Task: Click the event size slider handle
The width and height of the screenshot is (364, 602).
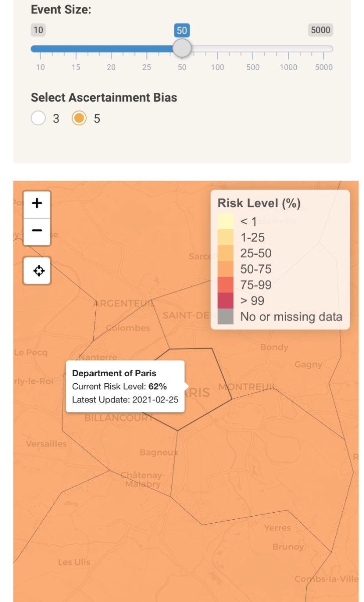Action: [x=182, y=49]
